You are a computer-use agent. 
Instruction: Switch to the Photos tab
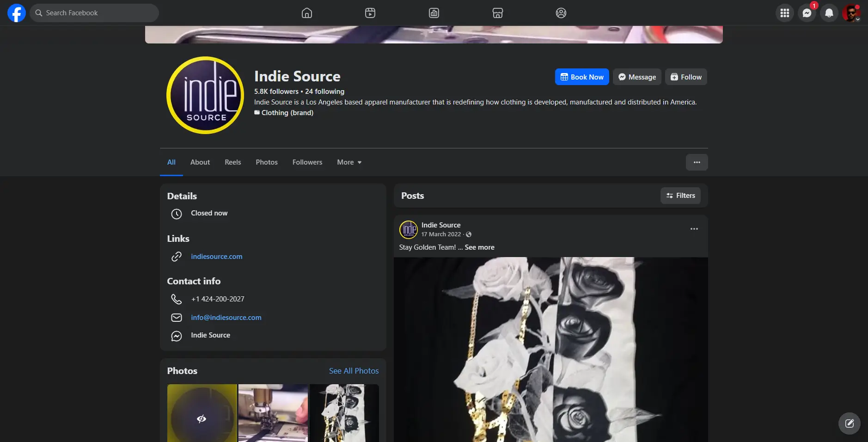click(x=267, y=162)
